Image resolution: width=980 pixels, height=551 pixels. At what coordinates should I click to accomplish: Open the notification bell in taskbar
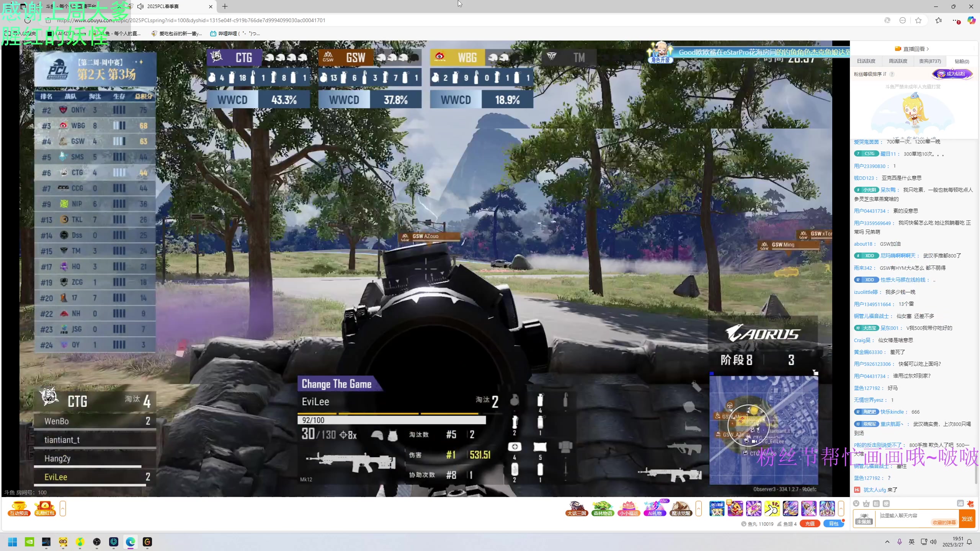[x=969, y=542]
